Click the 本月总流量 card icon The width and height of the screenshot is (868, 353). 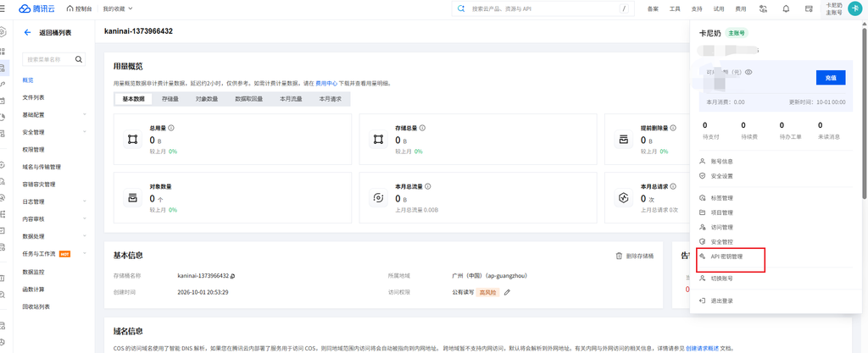click(x=379, y=198)
